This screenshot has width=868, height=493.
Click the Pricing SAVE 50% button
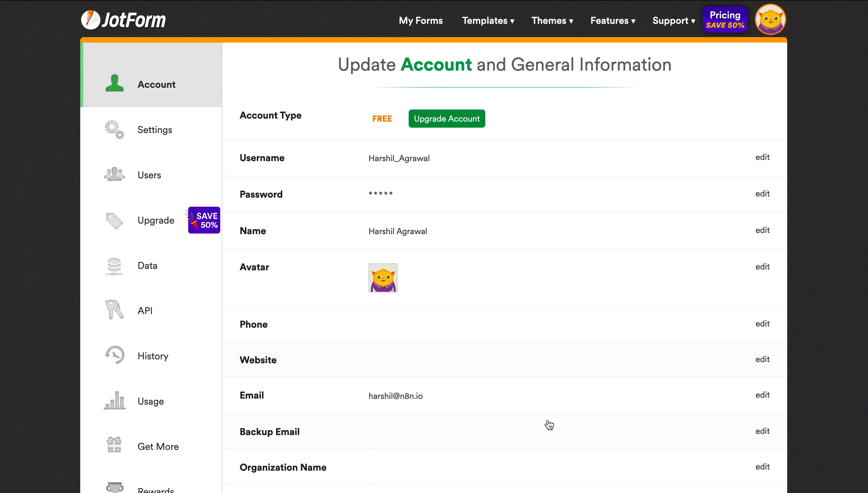click(724, 19)
